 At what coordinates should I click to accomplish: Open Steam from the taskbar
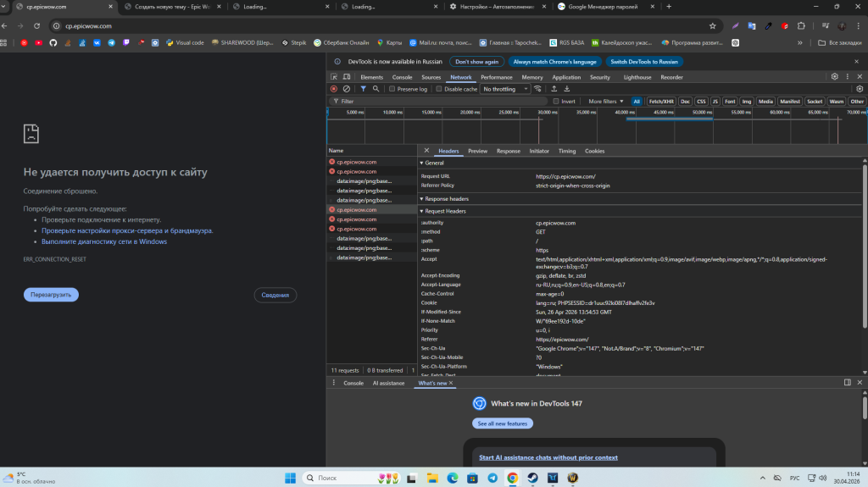coord(532,478)
